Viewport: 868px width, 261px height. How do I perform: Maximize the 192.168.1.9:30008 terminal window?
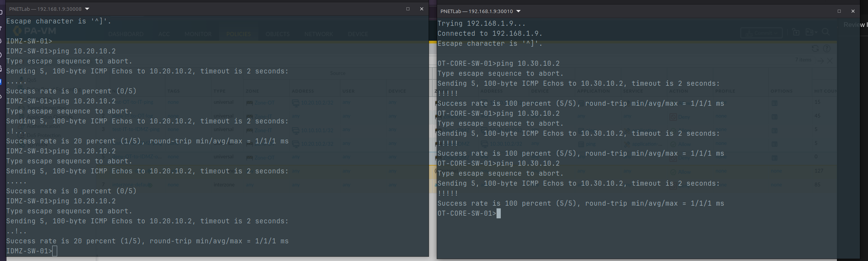pyautogui.click(x=408, y=9)
